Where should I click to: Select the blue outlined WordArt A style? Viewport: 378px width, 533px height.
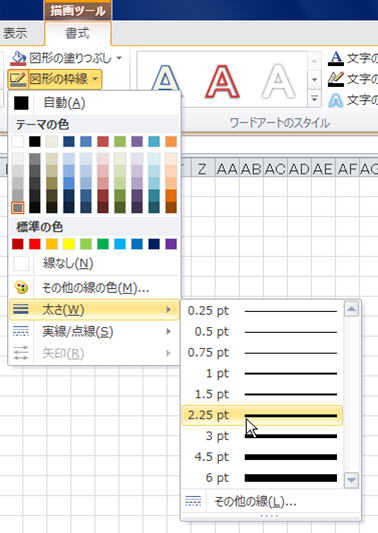click(165, 81)
